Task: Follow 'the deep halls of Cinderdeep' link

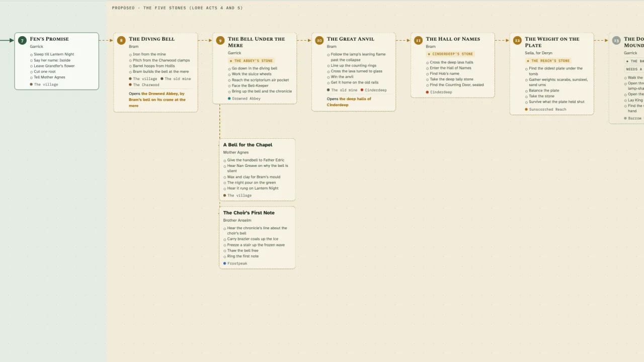Action: (349, 102)
